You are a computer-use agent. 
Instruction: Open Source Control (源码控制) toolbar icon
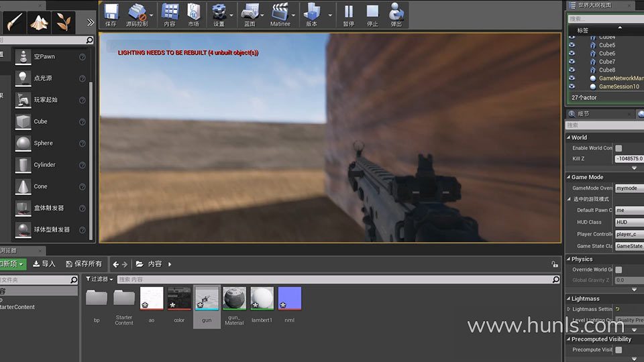pos(137,15)
